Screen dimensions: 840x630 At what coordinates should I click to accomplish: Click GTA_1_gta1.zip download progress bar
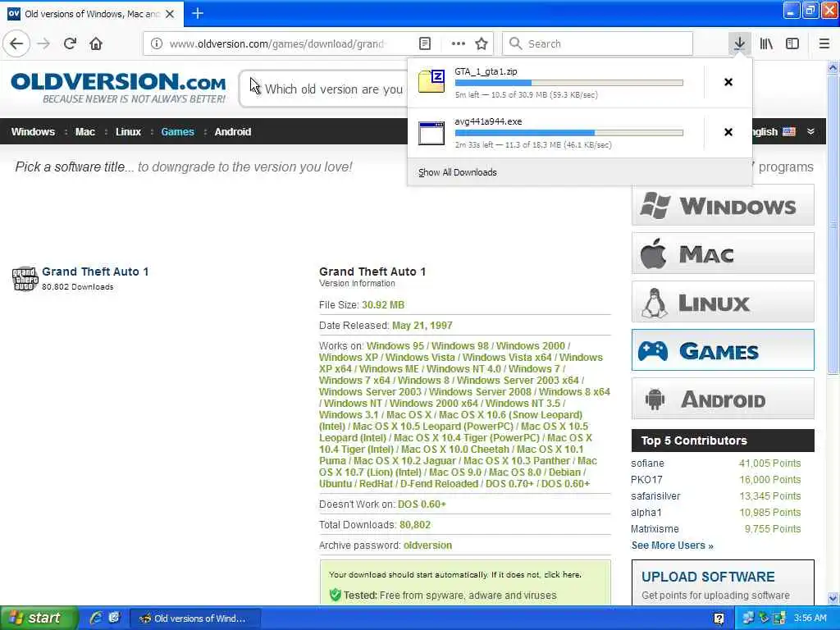(x=569, y=83)
